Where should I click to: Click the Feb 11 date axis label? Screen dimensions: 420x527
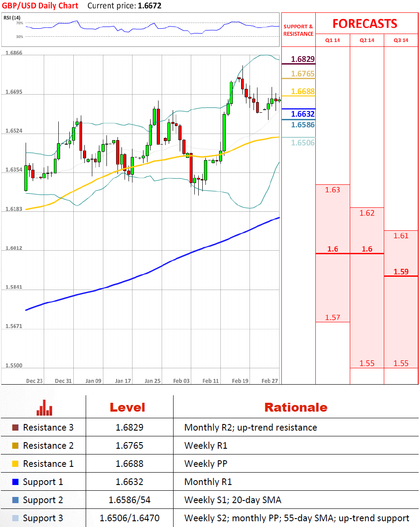pyautogui.click(x=211, y=381)
